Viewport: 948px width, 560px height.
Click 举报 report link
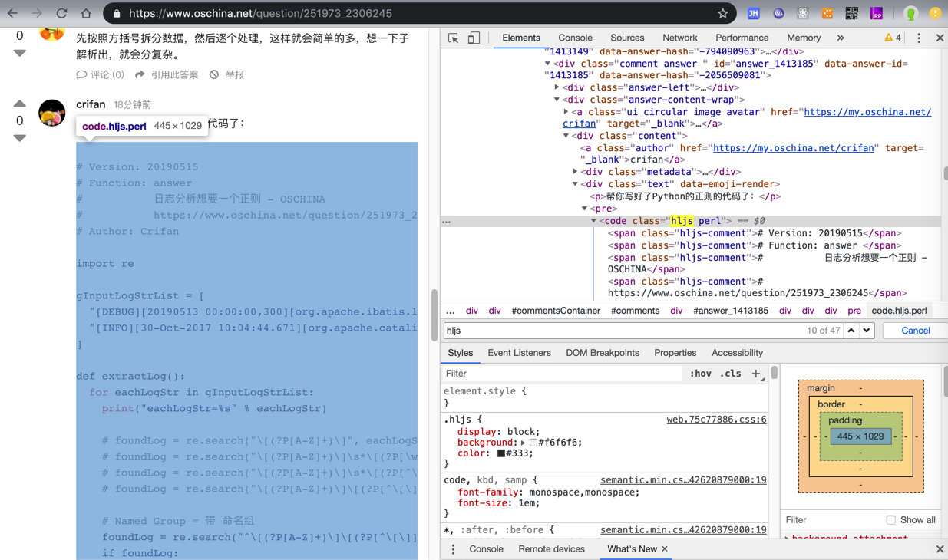(x=227, y=74)
